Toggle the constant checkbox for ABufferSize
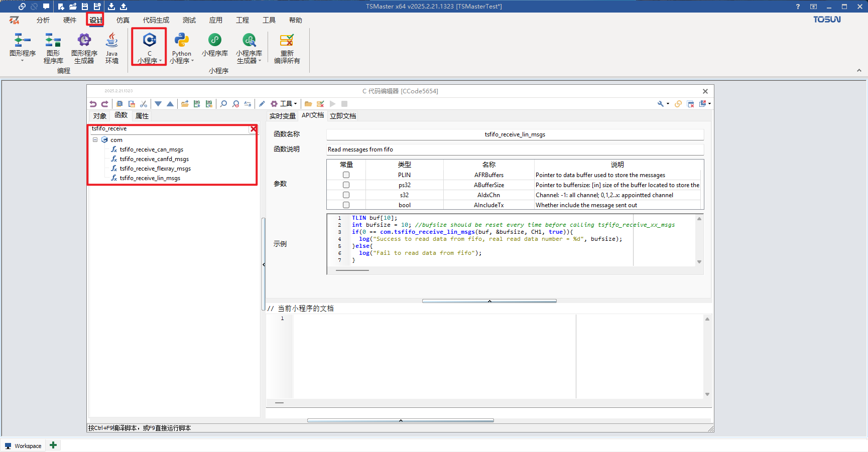The width and height of the screenshot is (868, 452). [346, 185]
